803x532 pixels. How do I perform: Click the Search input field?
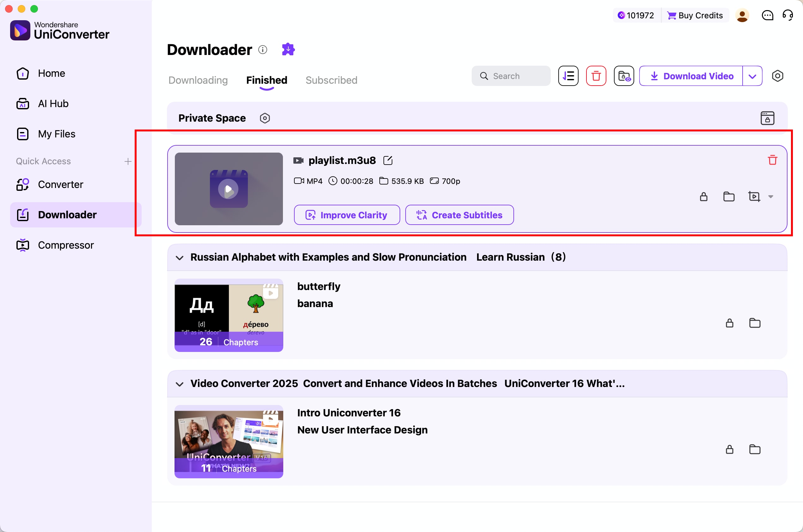pos(511,76)
